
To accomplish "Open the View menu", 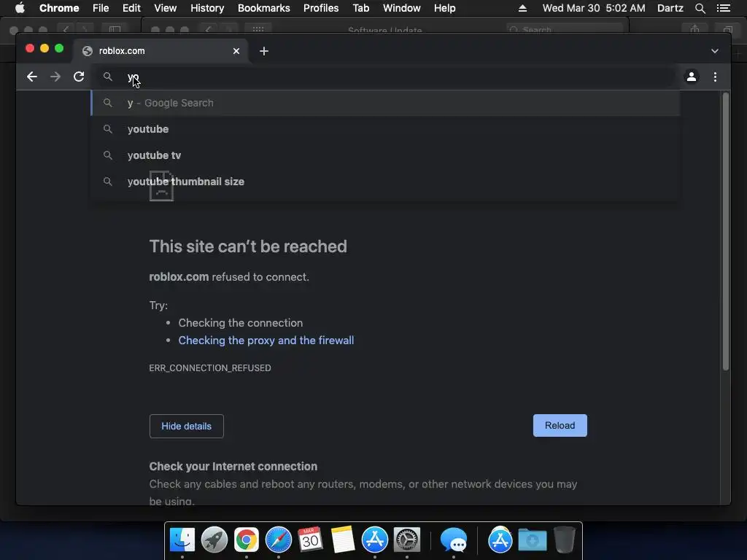I will [166, 8].
